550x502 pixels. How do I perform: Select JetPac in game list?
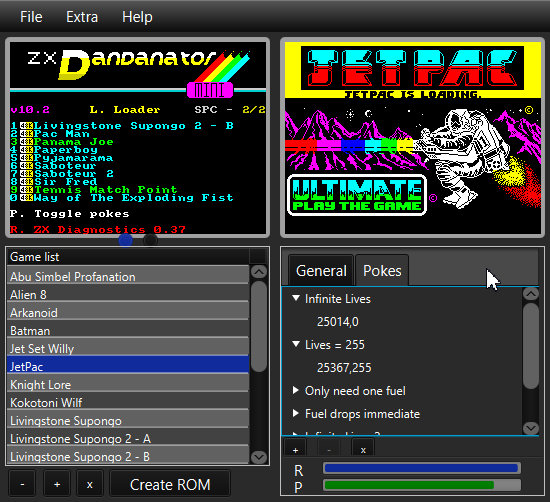[x=128, y=366]
